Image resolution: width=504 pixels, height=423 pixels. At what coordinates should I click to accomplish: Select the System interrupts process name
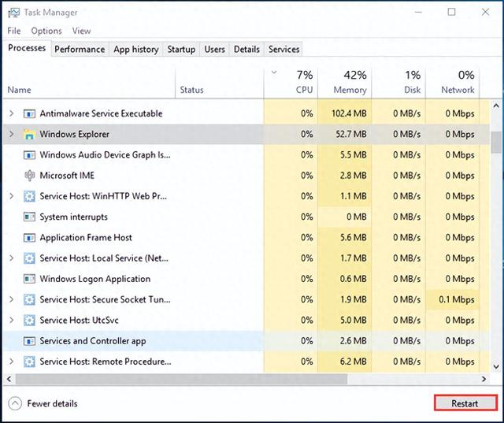tap(73, 217)
